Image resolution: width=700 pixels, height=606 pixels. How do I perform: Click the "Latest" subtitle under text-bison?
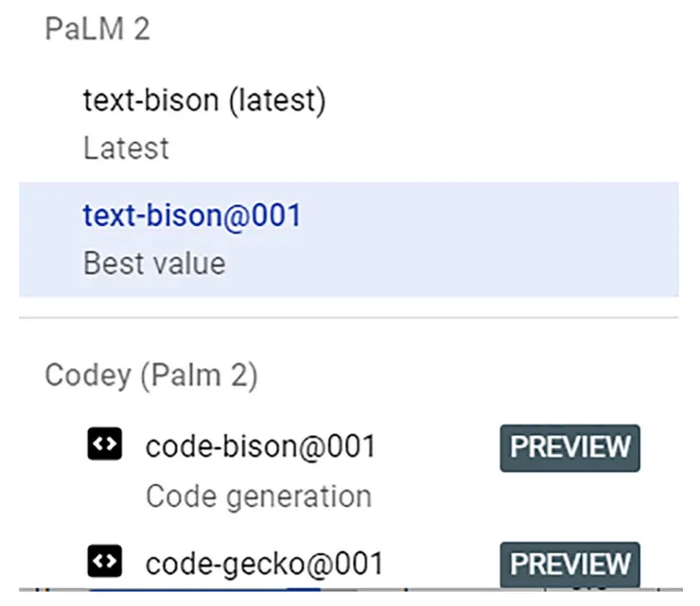point(126,148)
